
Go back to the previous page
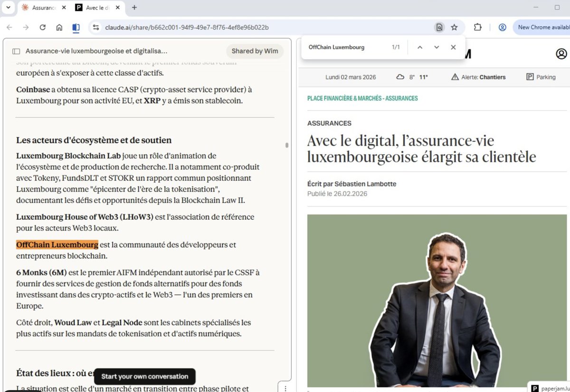(9, 28)
